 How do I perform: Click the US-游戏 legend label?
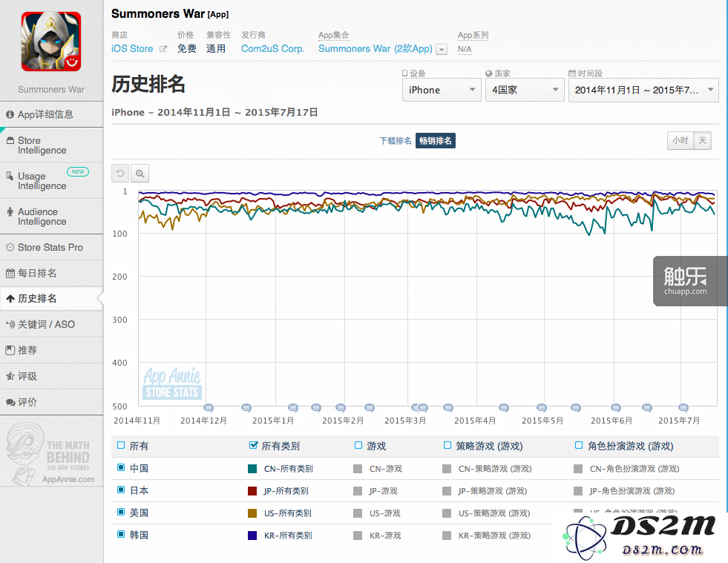[385, 513]
